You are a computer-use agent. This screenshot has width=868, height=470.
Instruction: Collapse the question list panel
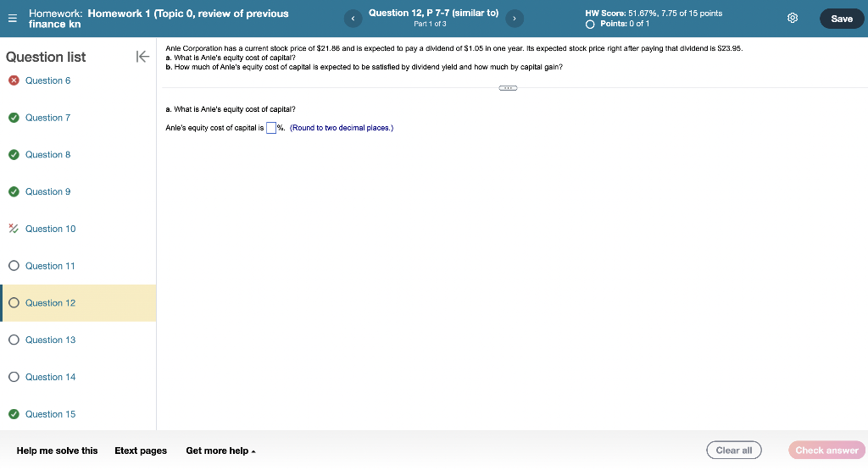point(142,57)
